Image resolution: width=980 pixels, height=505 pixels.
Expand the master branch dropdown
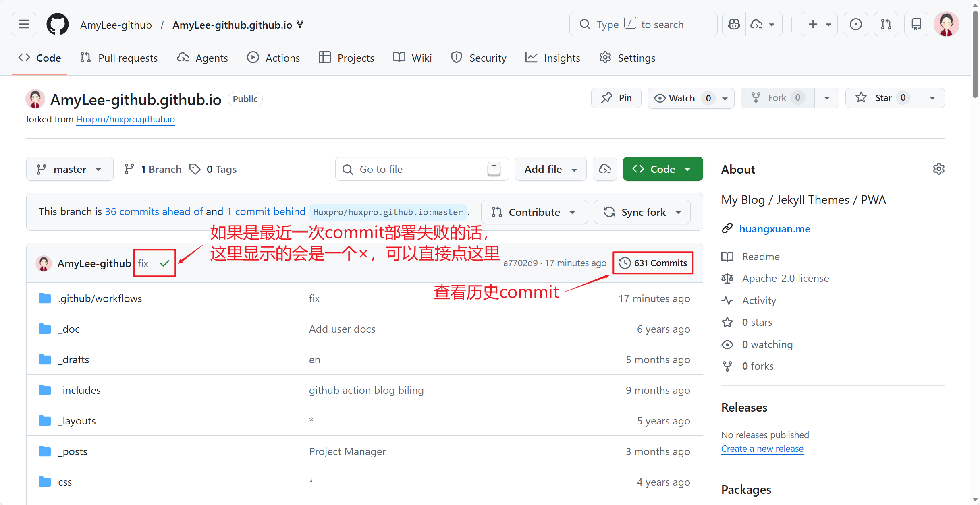(x=69, y=169)
